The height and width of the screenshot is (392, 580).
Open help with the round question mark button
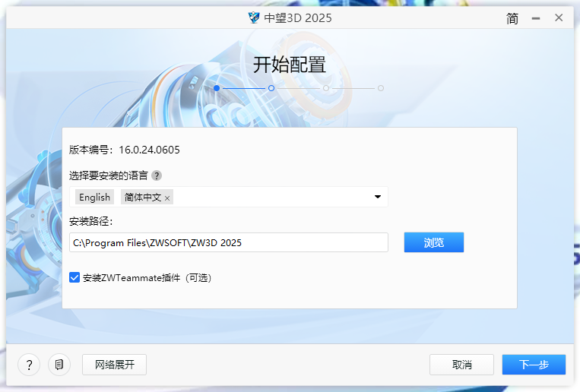click(29, 365)
